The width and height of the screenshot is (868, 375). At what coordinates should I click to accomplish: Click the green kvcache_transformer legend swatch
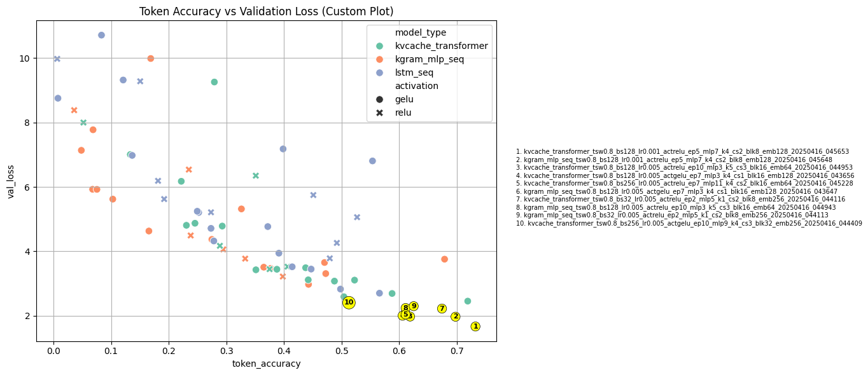point(380,46)
